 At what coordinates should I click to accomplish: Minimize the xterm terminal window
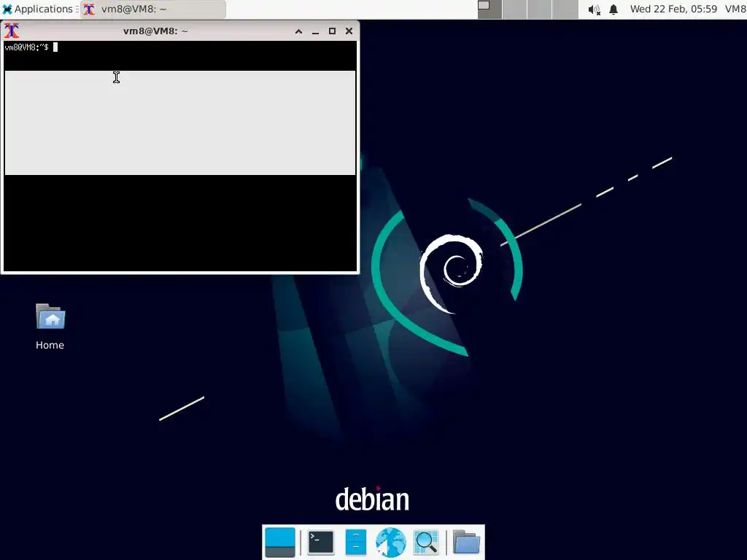pyautogui.click(x=315, y=31)
